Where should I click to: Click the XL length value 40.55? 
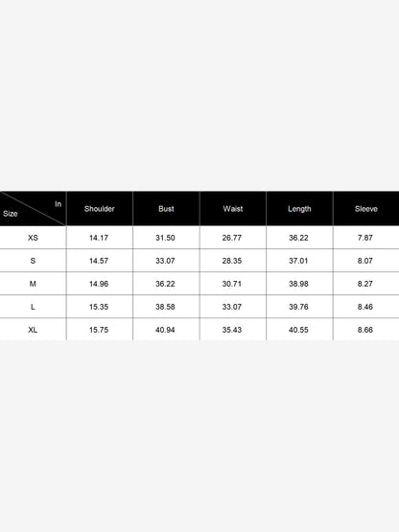pos(298,330)
